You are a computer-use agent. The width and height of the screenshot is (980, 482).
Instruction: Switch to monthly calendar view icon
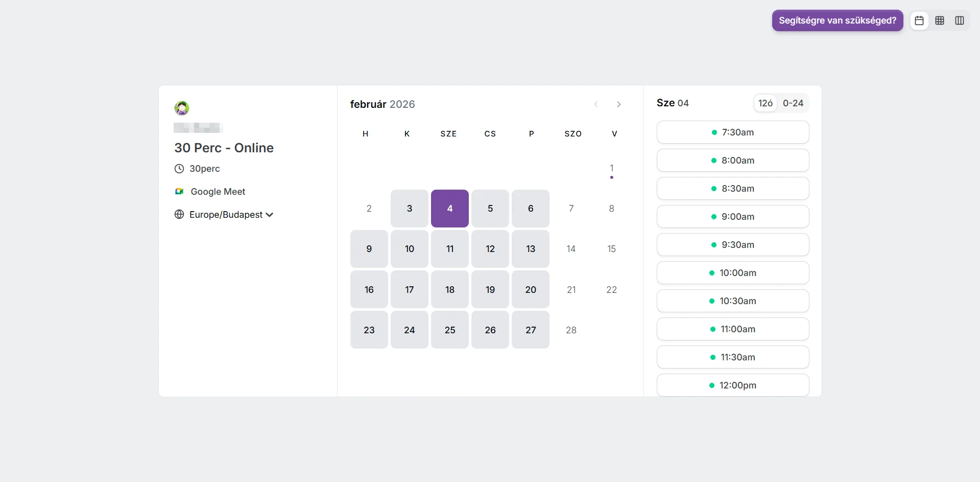(x=919, y=20)
